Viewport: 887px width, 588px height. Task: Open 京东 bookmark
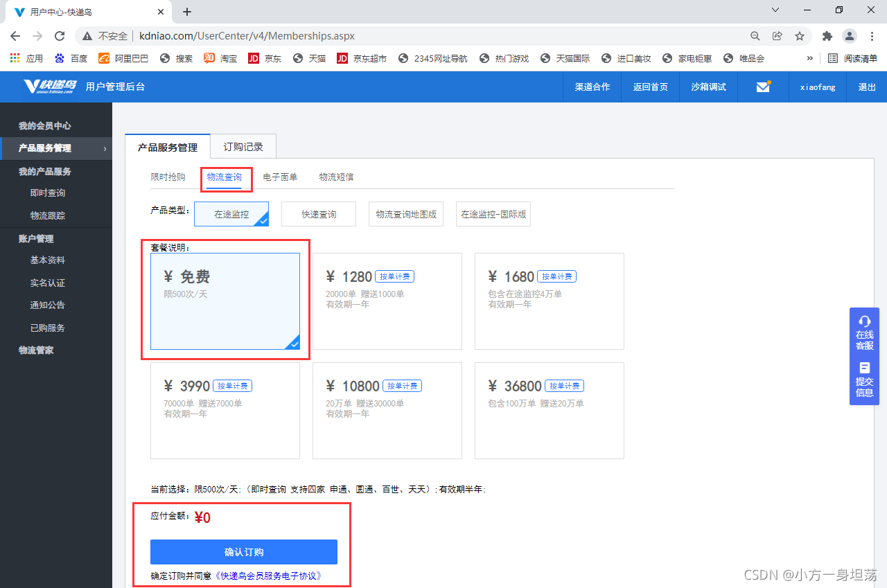(265, 58)
